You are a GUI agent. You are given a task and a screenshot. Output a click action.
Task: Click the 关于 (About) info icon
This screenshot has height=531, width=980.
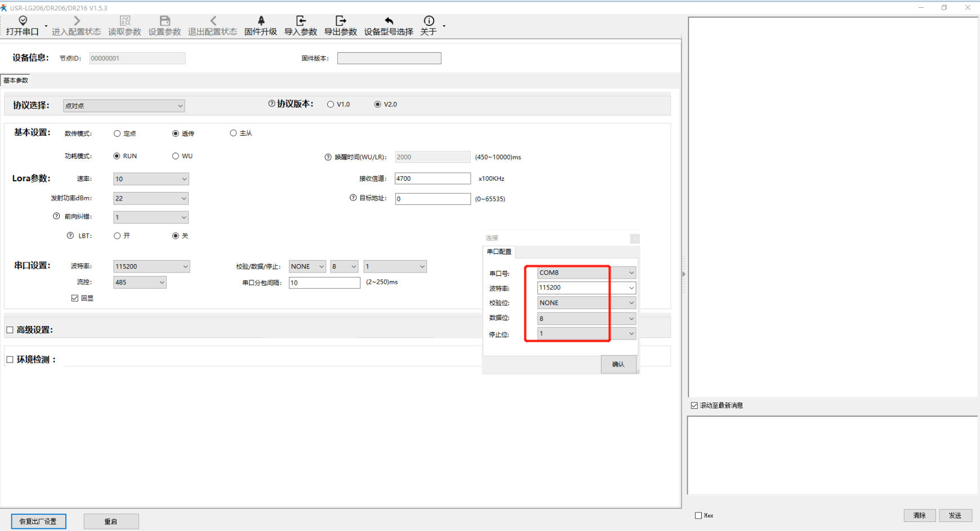coord(429,21)
